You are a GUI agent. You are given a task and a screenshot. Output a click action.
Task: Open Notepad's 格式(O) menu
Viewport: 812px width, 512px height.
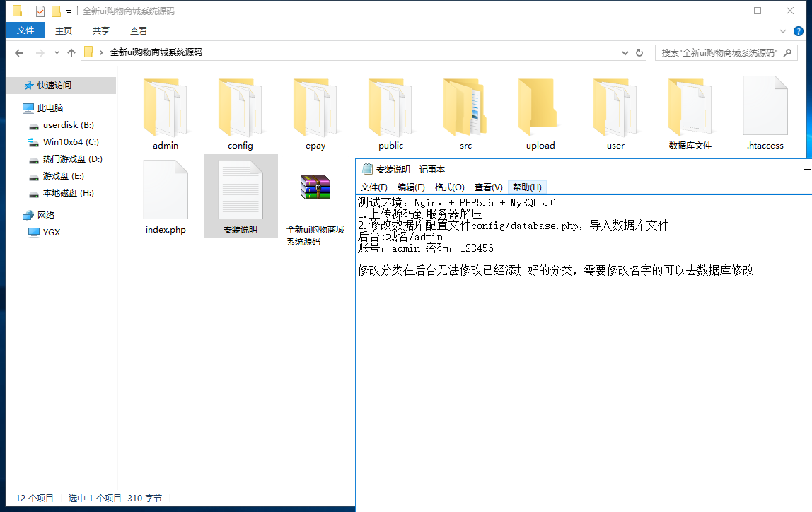pyautogui.click(x=449, y=187)
